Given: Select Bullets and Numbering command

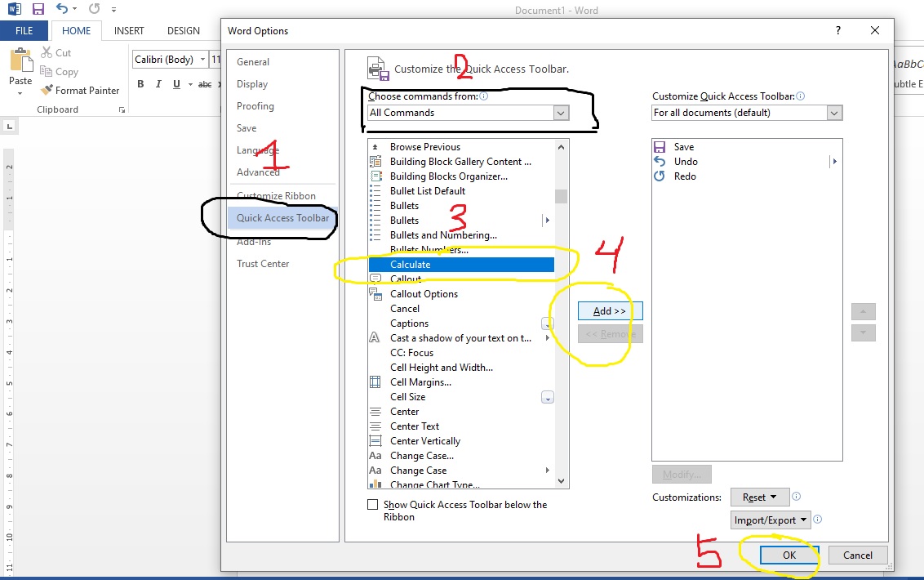Looking at the screenshot, I should (x=461, y=234).
